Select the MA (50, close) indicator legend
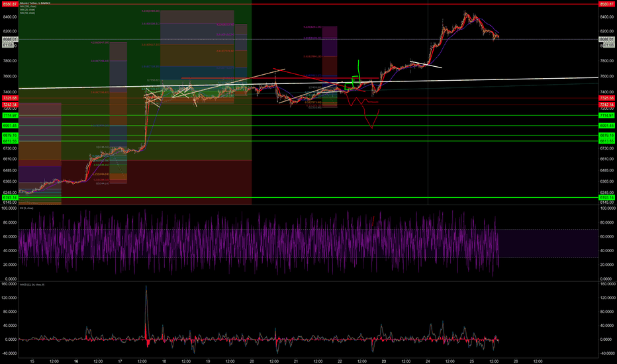 [x=27, y=13]
